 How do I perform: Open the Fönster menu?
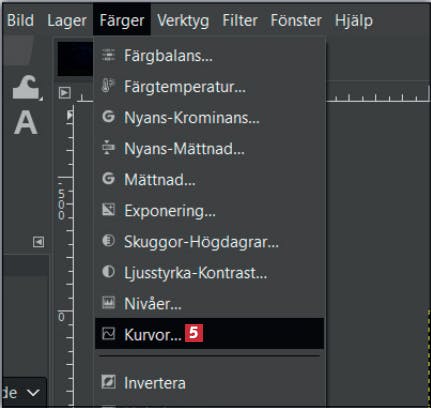click(296, 20)
